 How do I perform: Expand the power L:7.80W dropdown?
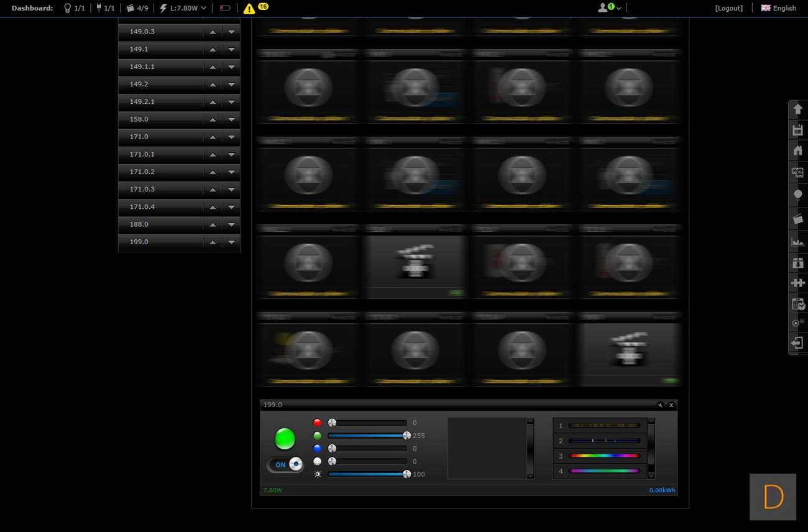(x=183, y=8)
